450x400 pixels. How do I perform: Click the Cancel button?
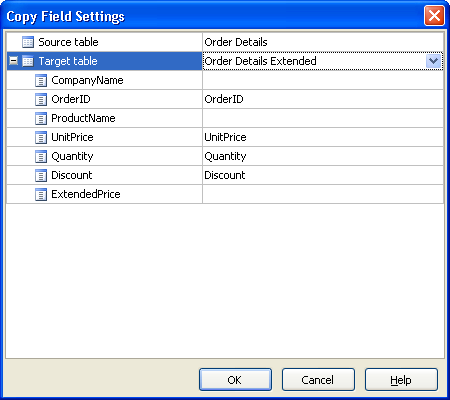click(x=318, y=380)
